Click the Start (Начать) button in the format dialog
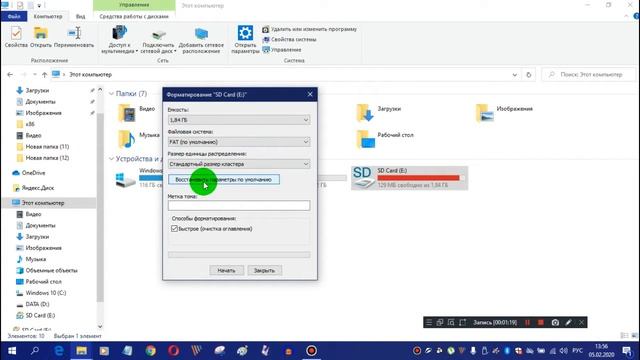The height and width of the screenshot is (360, 640). point(227,270)
